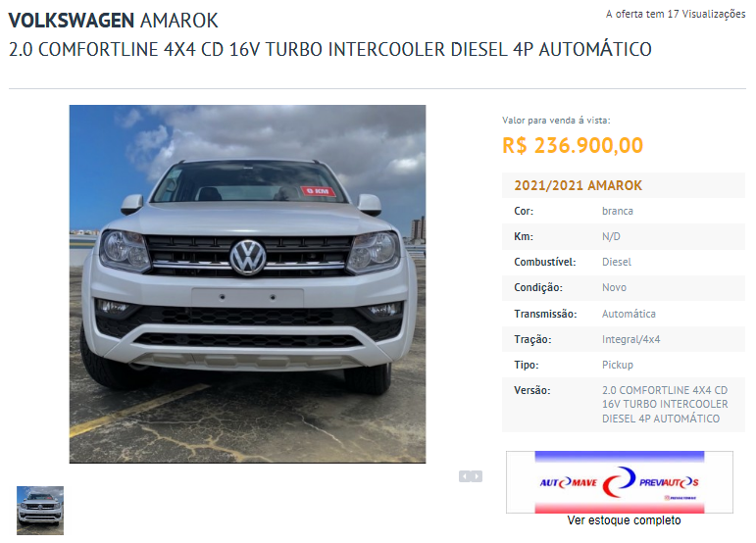Click the 2.0 COMFORTLINE 4X4 subtitle heading

(x=330, y=49)
